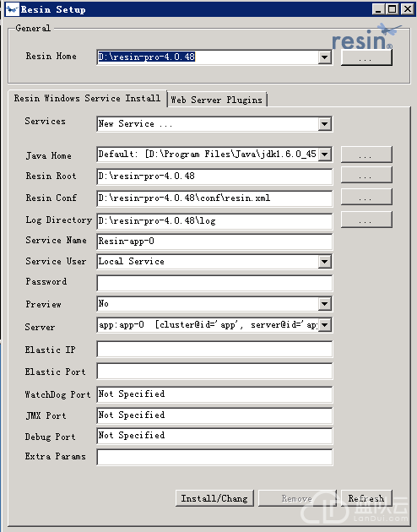The height and width of the screenshot is (532, 417).
Task: Click the Password input field
Action: click(214, 283)
